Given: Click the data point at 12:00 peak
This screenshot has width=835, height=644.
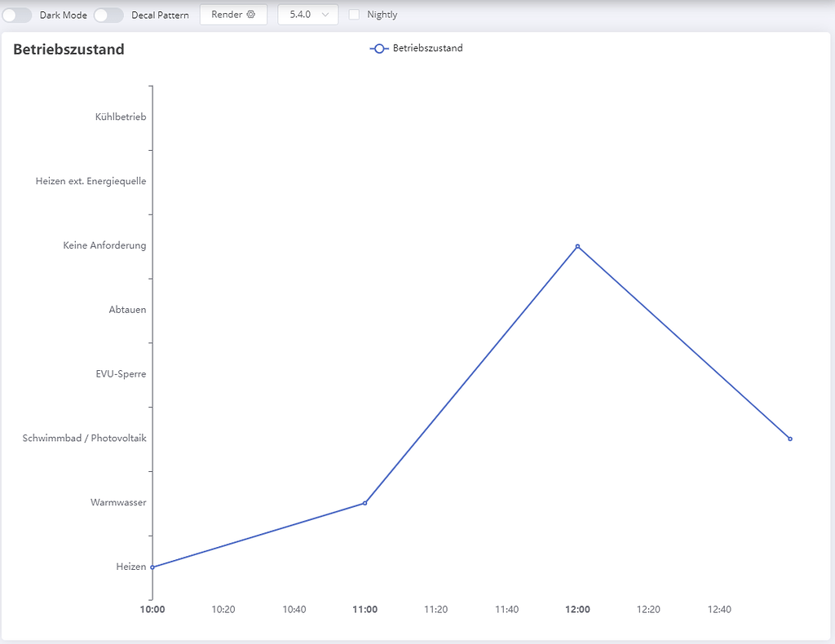Looking at the screenshot, I should pos(578,245).
